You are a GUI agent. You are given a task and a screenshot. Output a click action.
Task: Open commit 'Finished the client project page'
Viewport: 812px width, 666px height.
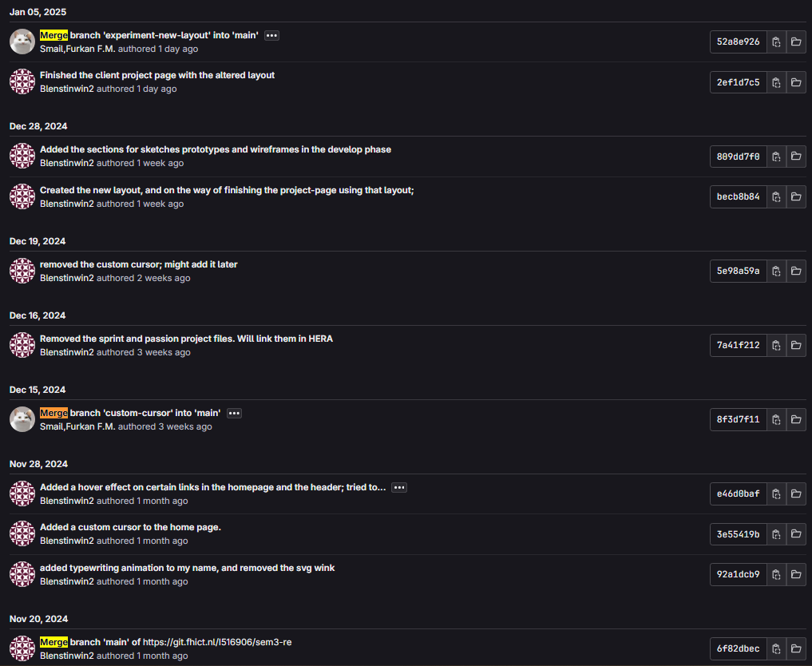pyautogui.click(x=156, y=75)
